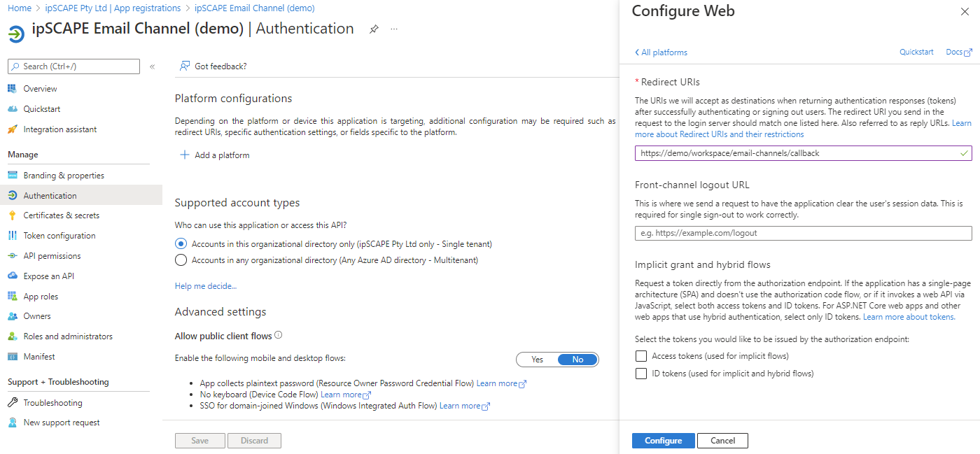The width and height of the screenshot is (980, 454).
Task: Click the Got feedback icon
Action: tap(185, 66)
